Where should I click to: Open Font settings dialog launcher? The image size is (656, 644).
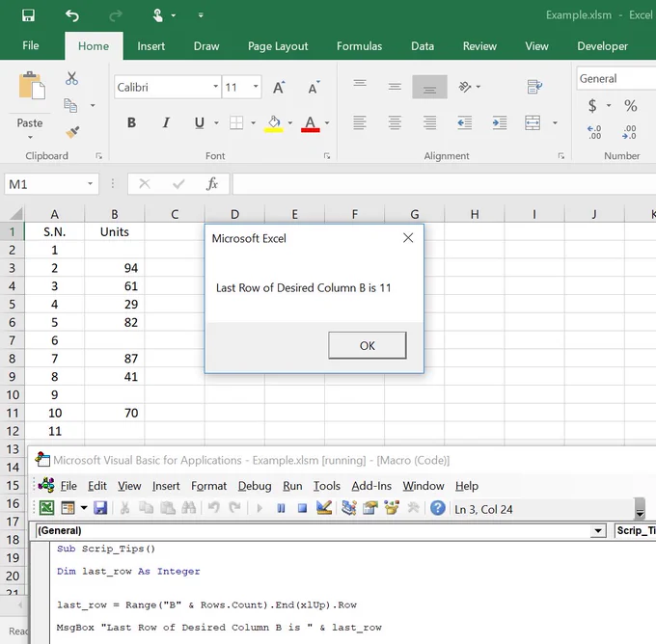click(327, 156)
